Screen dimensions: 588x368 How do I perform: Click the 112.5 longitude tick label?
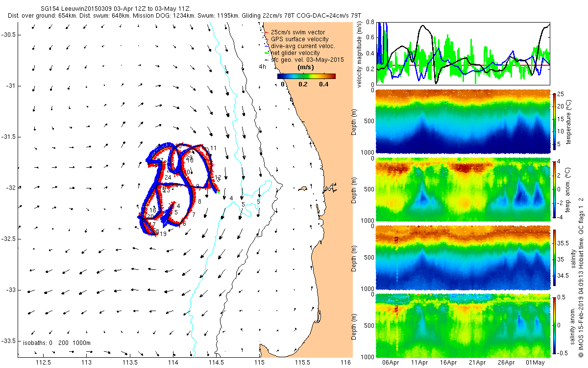pyautogui.click(x=44, y=362)
